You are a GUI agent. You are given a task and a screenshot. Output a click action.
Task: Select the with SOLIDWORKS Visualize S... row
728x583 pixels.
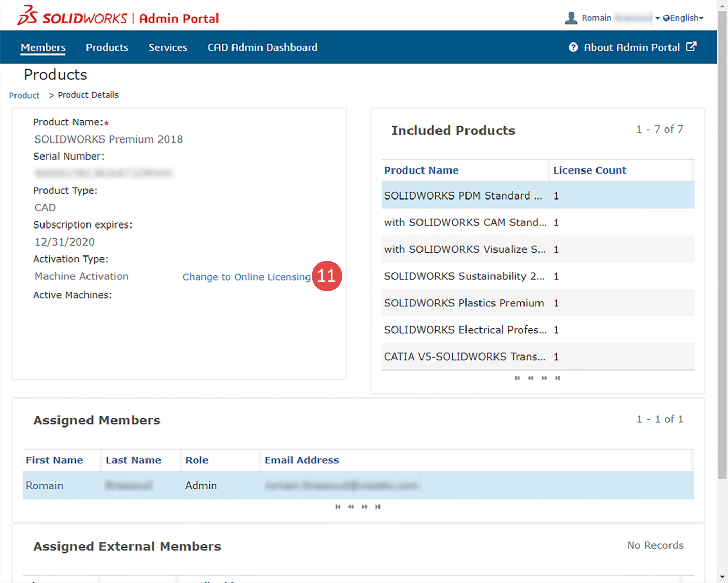click(538, 249)
